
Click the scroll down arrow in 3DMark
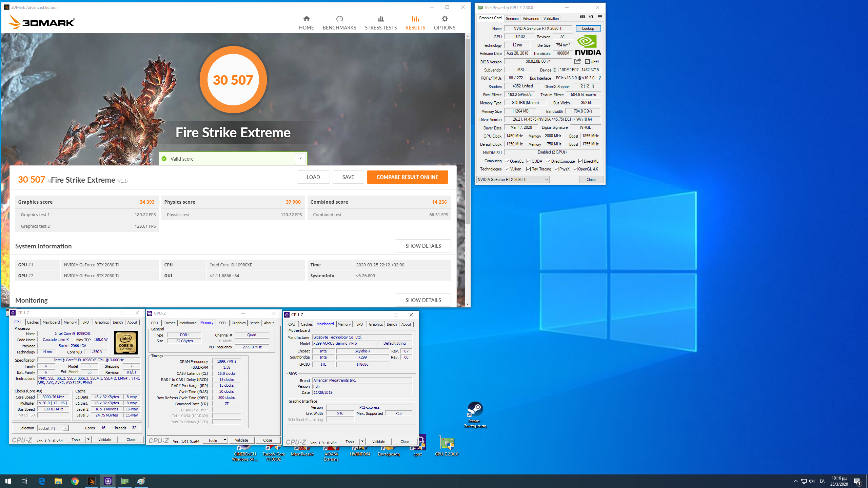pyautogui.click(x=468, y=304)
